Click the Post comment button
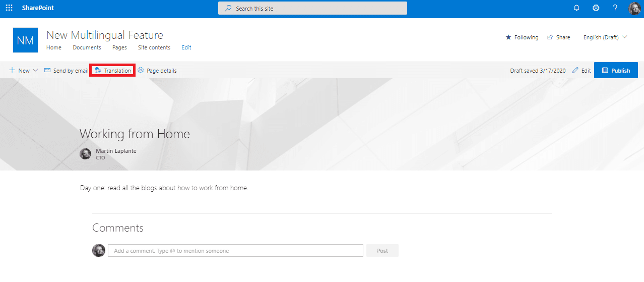Viewport: 644px width, 282px height. 382,251
